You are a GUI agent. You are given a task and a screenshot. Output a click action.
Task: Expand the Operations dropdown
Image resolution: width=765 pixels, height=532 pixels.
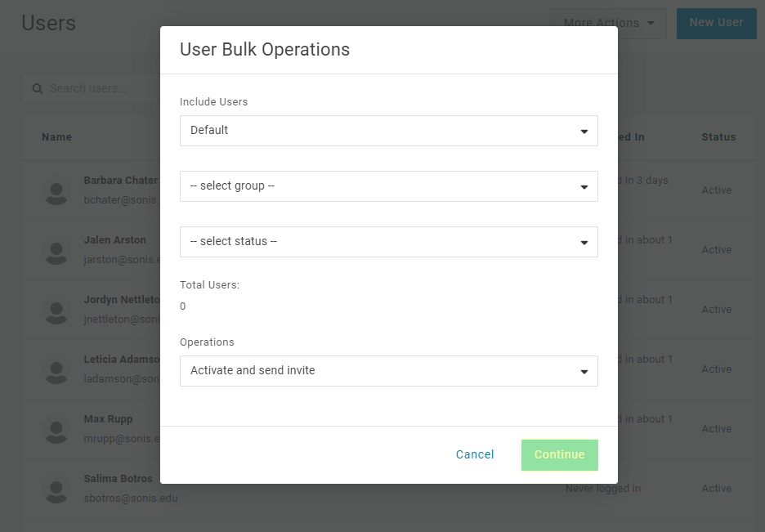(x=388, y=371)
